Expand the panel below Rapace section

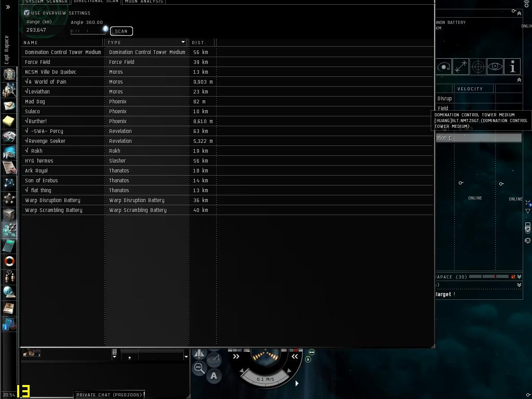[x=519, y=285]
